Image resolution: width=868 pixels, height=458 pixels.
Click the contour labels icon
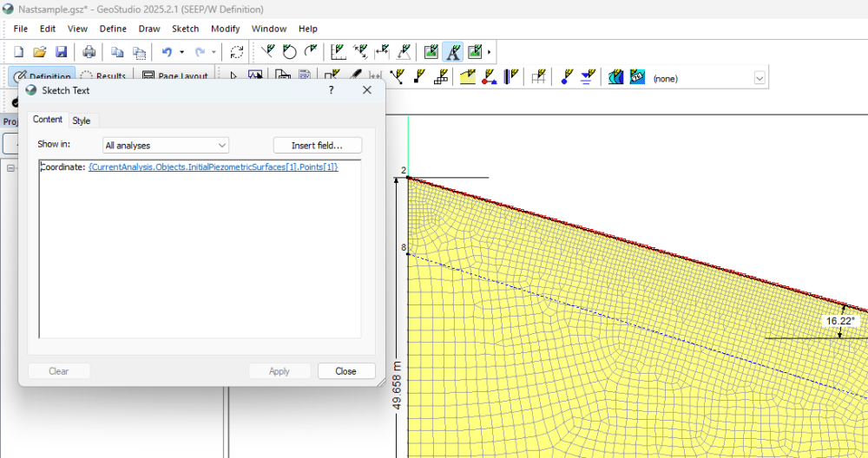(x=637, y=77)
